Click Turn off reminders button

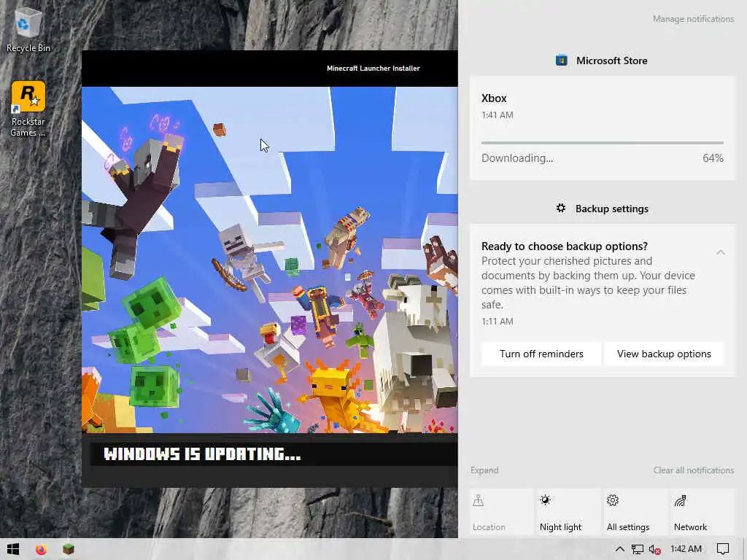[x=541, y=354]
